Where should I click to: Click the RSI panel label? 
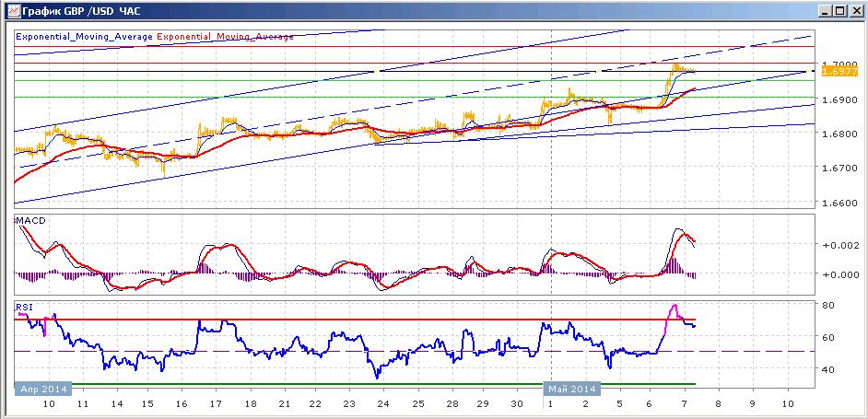pyautogui.click(x=24, y=306)
